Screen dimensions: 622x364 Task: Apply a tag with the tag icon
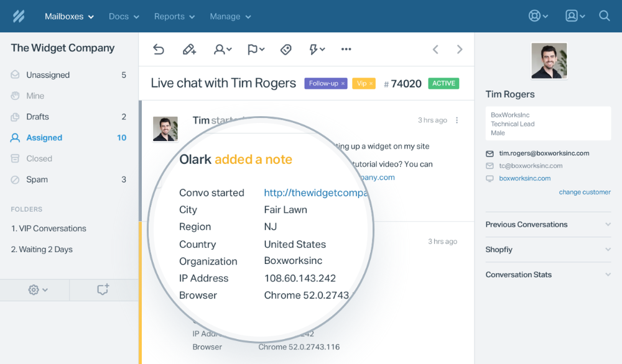click(286, 49)
